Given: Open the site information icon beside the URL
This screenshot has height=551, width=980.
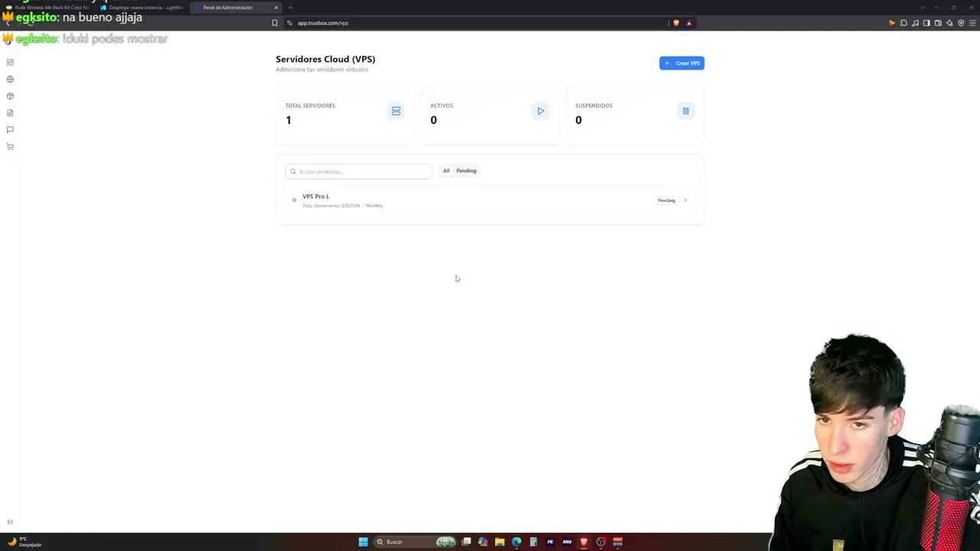Looking at the screenshot, I should (290, 23).
